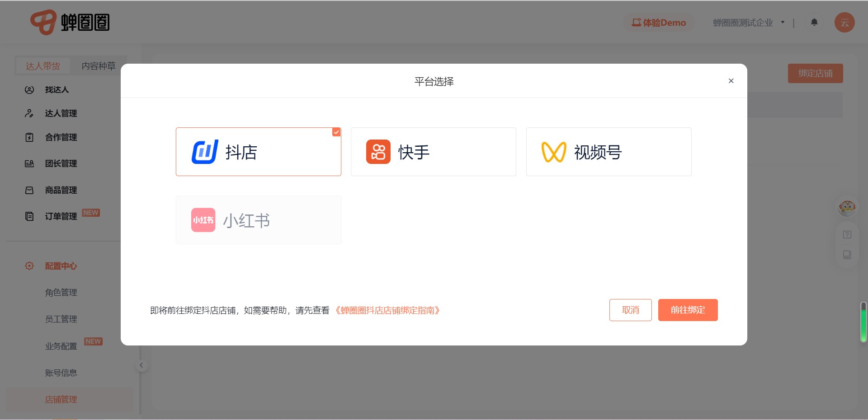
Task: Click the 平台选择 dialog title
Action: coord(434,81)
